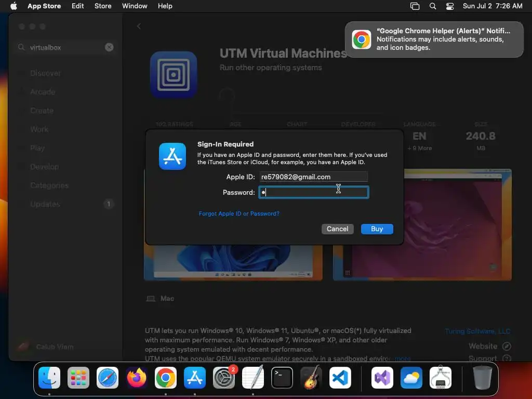
Task: Go back using the chevron arrow
Action: click(x=139, y=26)
